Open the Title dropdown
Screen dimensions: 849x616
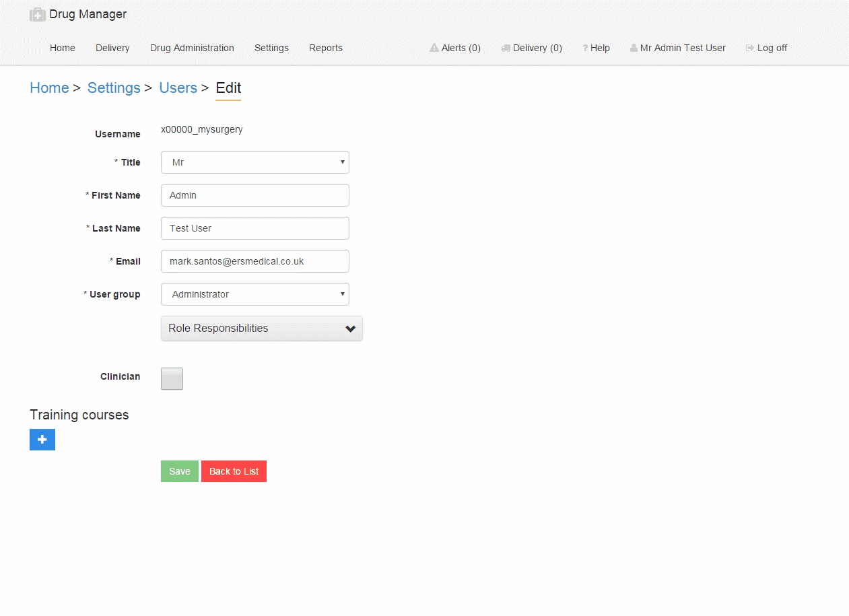pyautogui.click(x=254, y=162)
